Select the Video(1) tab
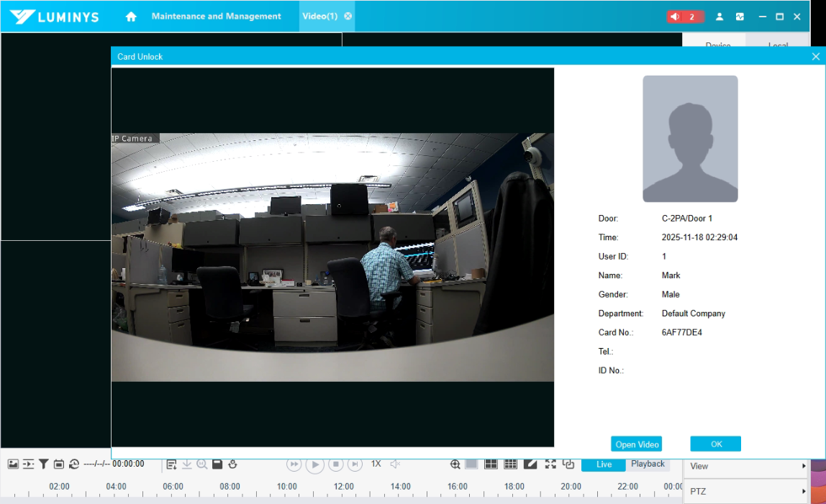Image resolution: width=826 pixels, height=504 pixels. pyautogui.click(x=319, y=17)
